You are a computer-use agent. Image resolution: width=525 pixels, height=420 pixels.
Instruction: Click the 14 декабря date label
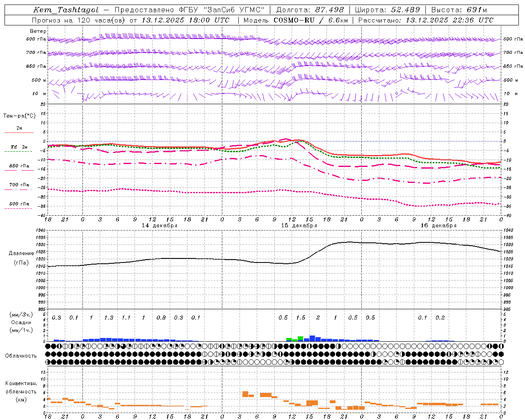click(160, 226)
